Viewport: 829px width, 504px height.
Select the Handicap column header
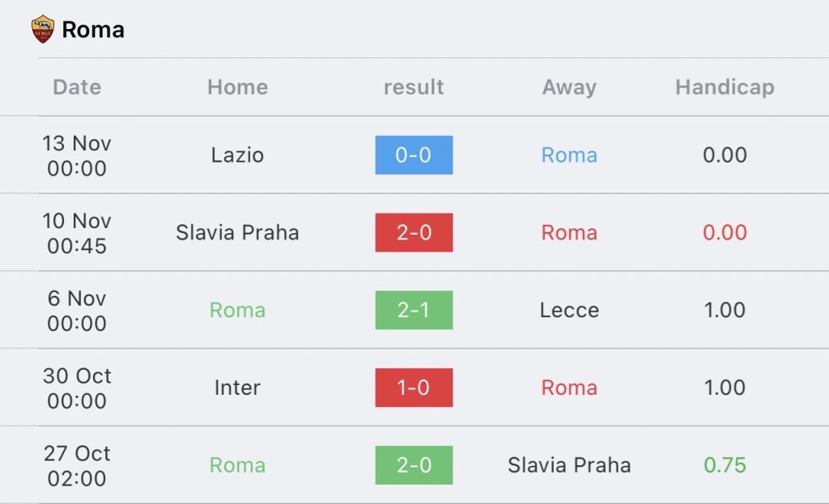[x=725, y=87]
